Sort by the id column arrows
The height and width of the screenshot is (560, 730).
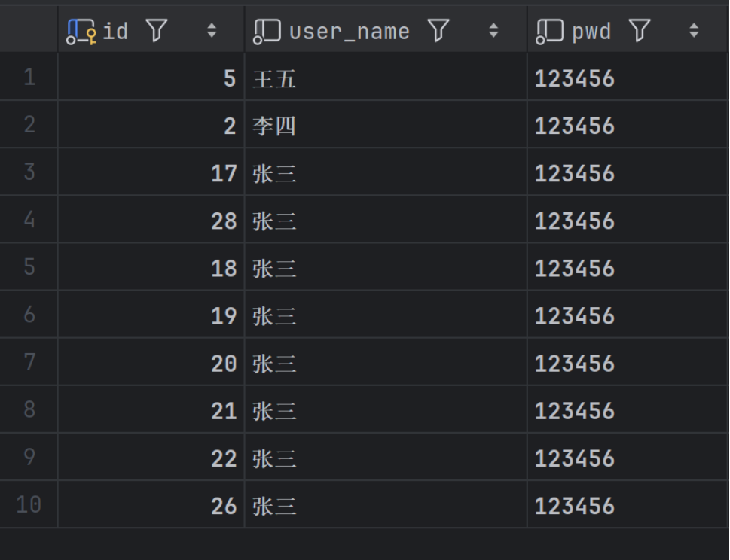[212, 31]
